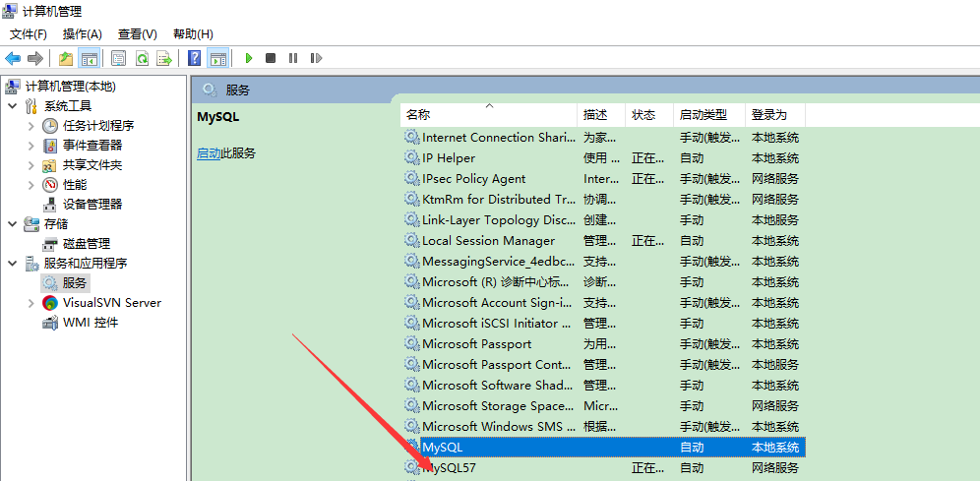Select the 任务计划程序 clock icon
980x481 pixels.
[50, 126]
